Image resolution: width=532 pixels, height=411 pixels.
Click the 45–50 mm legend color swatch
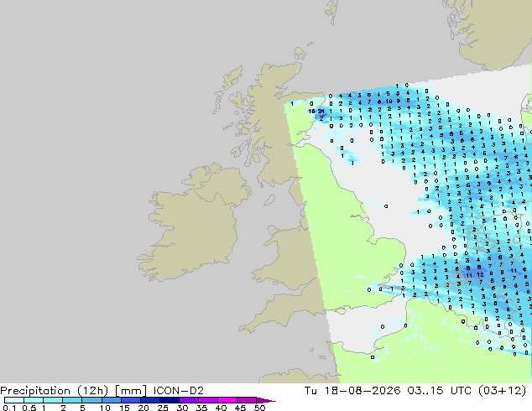(247, 400)
